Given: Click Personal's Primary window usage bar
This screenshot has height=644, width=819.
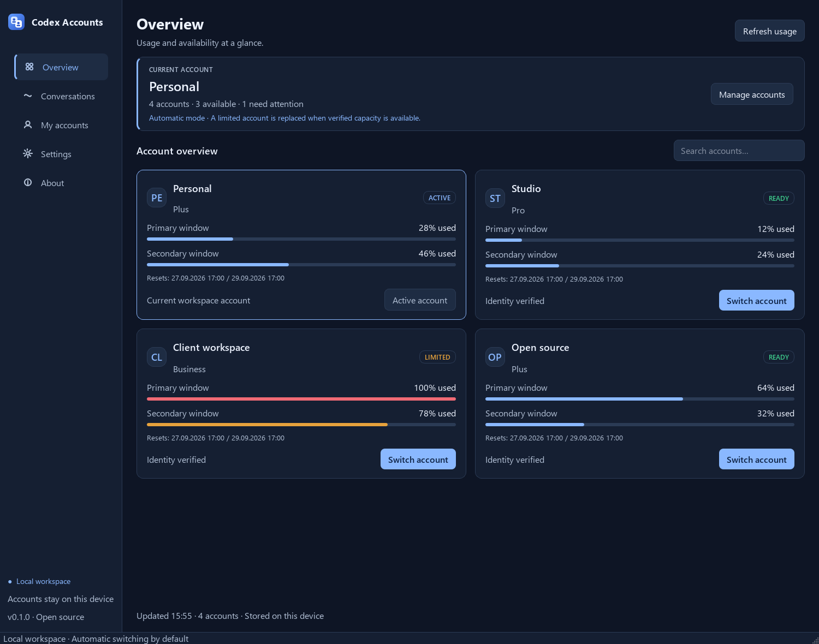Looking at the screenshot, I should (301, 239).
